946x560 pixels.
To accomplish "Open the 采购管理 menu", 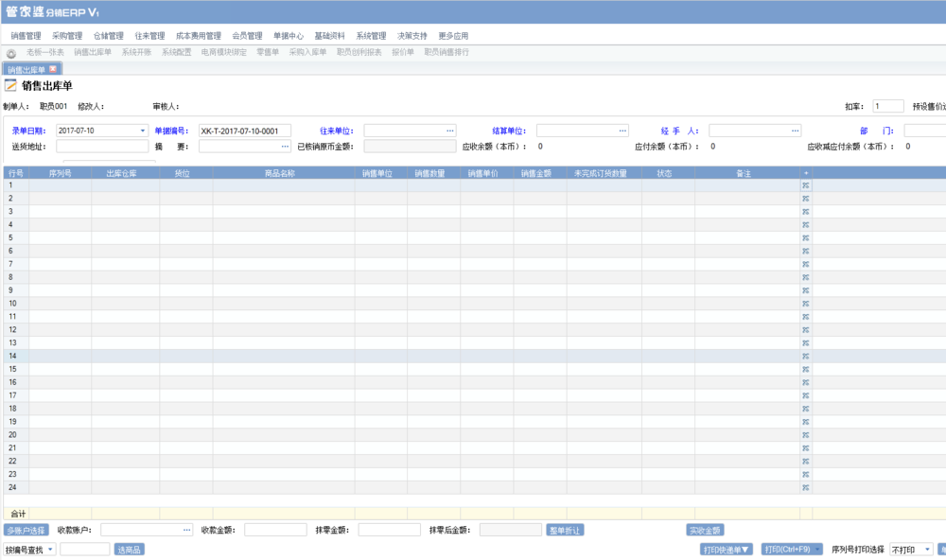I will pos(67,36).
